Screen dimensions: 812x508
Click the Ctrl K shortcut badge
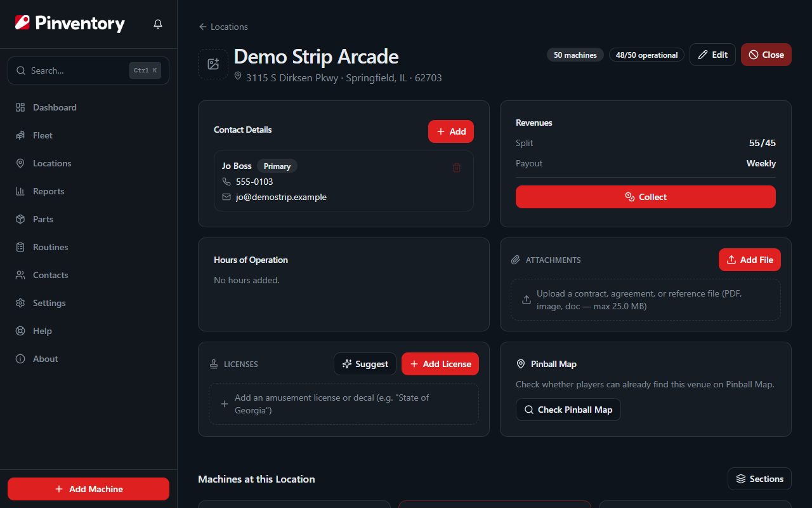[x=145, y=70]
